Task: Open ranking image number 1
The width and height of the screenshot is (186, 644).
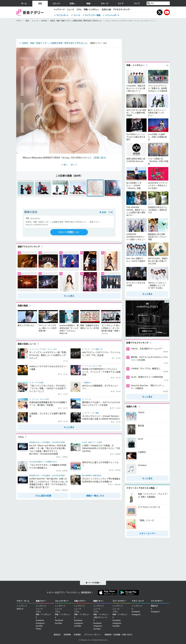Action: 27,261
